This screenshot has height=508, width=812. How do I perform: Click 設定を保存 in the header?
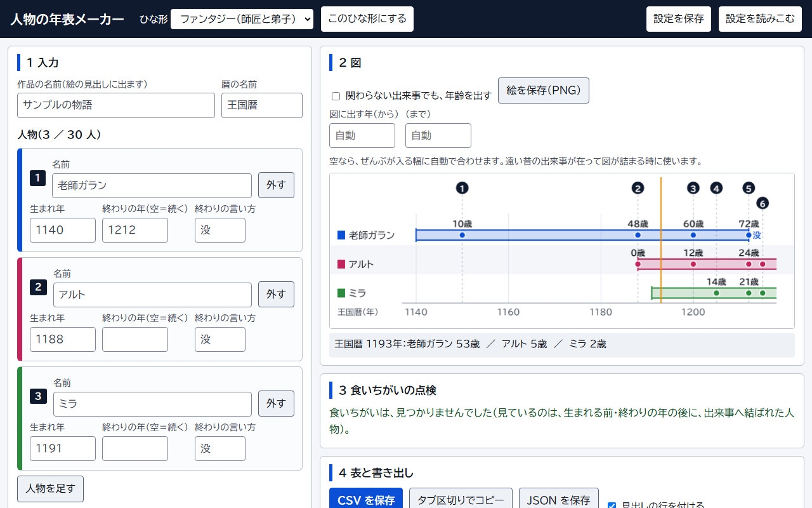pyautogui.click(x=679, y=19)
